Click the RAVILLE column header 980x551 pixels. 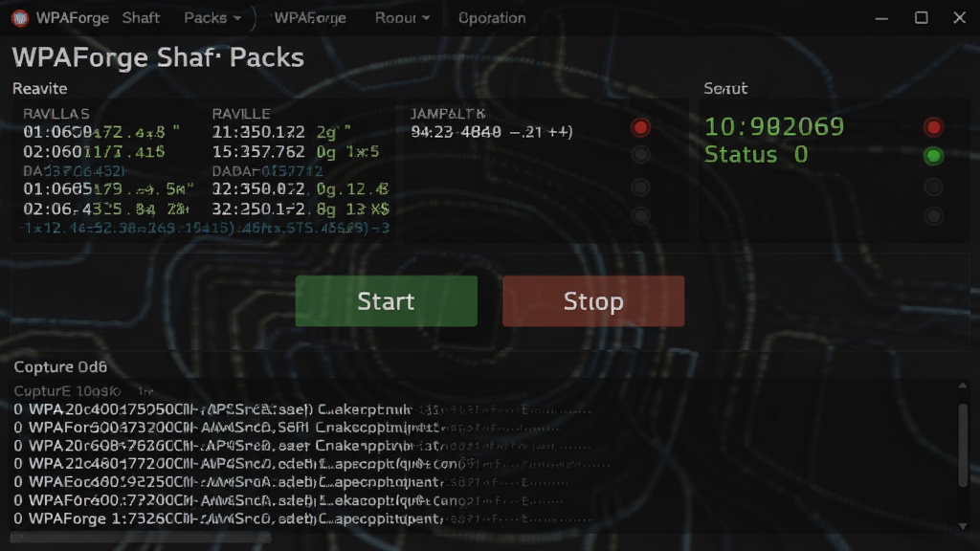tap(241, 114)
